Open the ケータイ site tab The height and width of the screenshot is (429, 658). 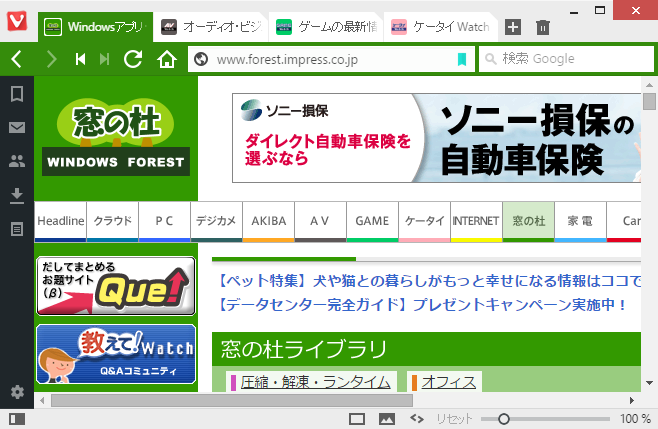[425, 221]
